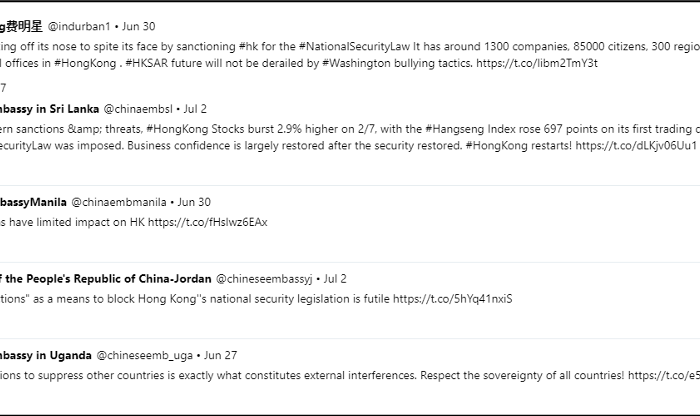Open the t.co/Iibm2TmY3t link

[537, 63]
